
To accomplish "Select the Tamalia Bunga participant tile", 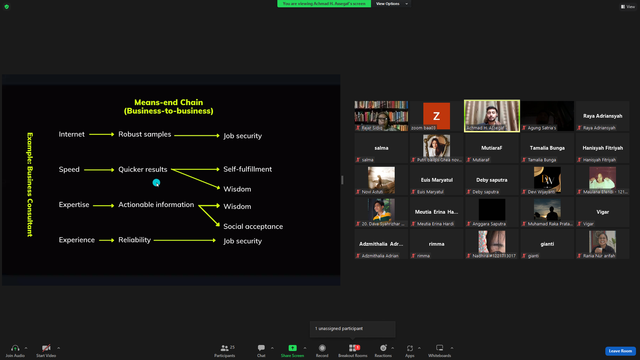I will (x=547, y=148).
